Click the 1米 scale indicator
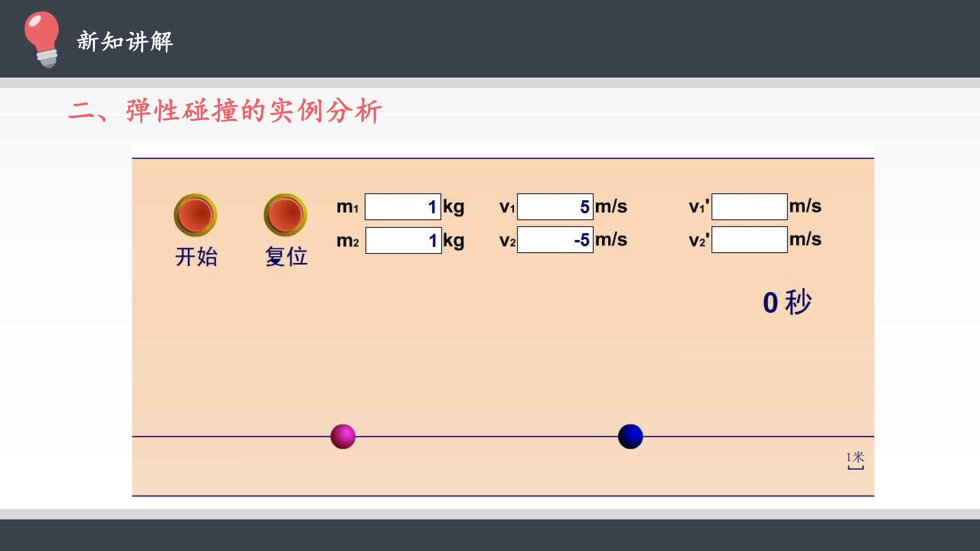The image size is (980, 551). 855,460
